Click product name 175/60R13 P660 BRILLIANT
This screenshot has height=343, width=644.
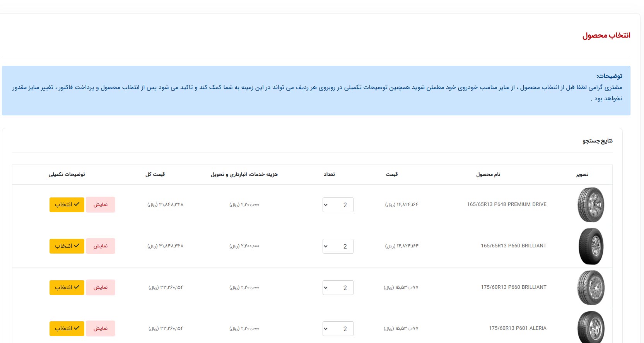pyautogui.click(x=514, y=287)
